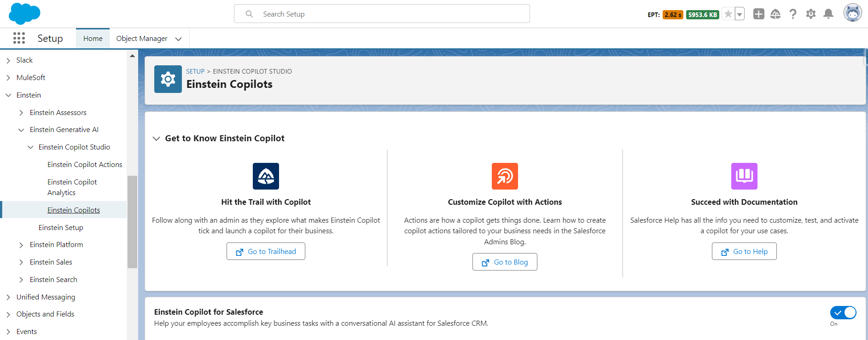Click inside the Search Setup field
Viewport: 868px width, 340px height.
click(382, 14)
